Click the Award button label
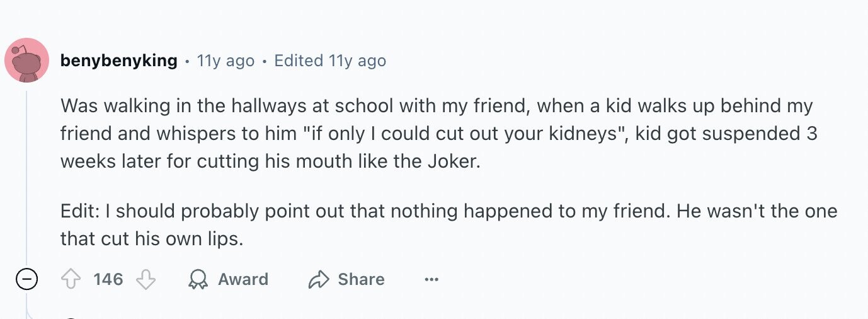Screen dimensions: 868x319 [243, 279]
